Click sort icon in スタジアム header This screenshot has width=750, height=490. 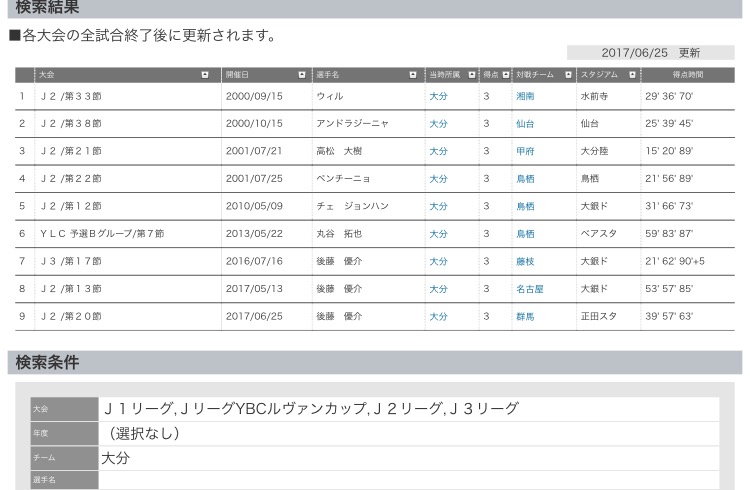[x=632, y=75]
